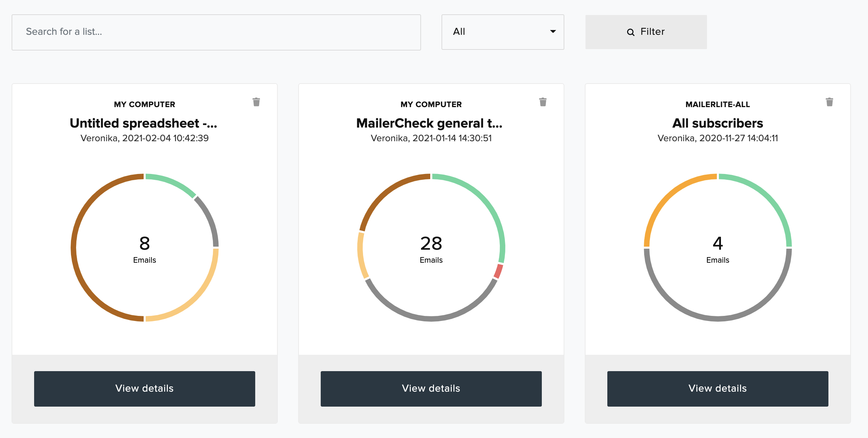Viewport: 868px width, 438px height.
Task: Open the Untitled spreadsheet list title
Action: click(x=144, y=123)
